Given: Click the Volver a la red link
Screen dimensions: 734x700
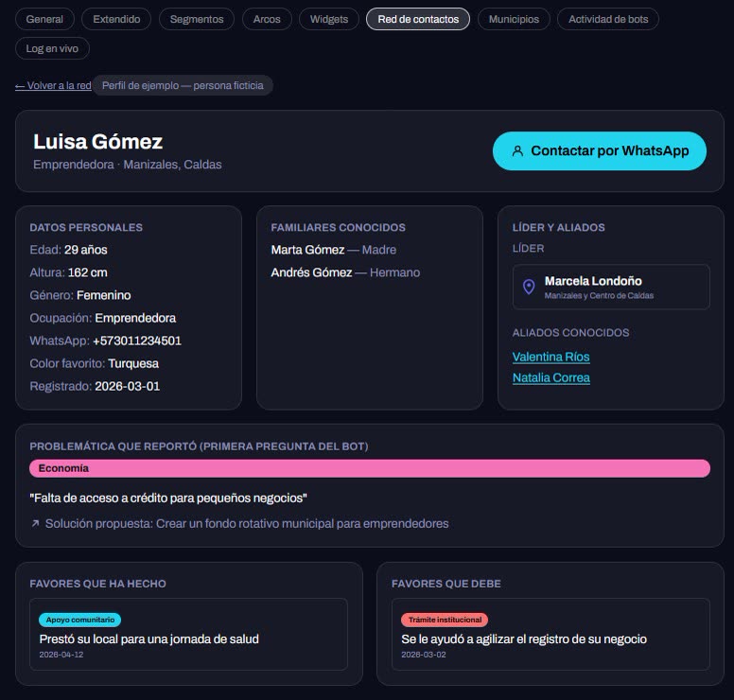Looking at the screenshot, I should pyautogui.click(x=53, y=86).
